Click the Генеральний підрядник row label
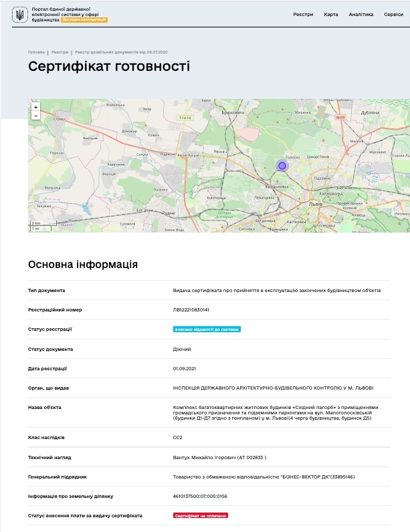 (58, 477)
